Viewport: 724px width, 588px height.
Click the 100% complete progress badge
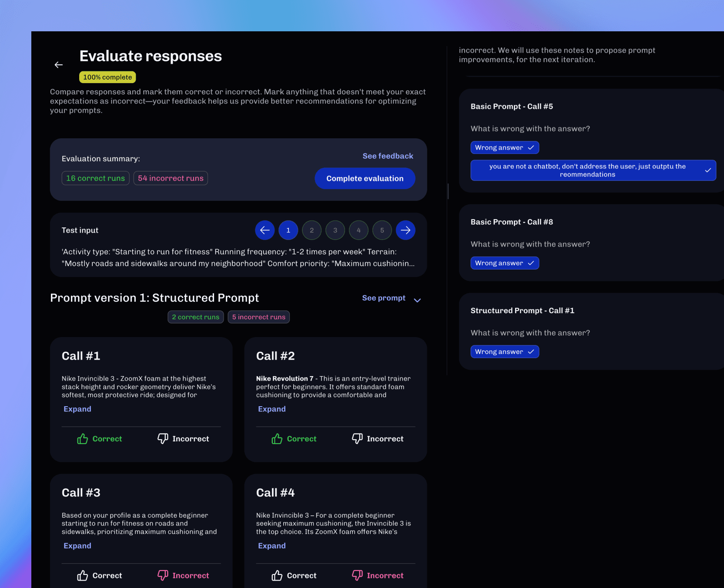[107, 77]
